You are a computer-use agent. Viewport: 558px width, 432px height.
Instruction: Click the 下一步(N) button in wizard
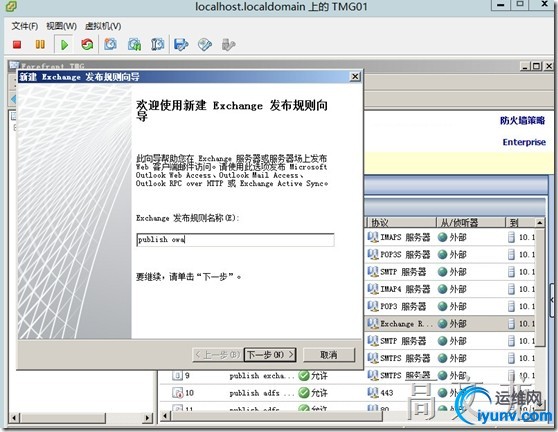(x=270, y=354)
